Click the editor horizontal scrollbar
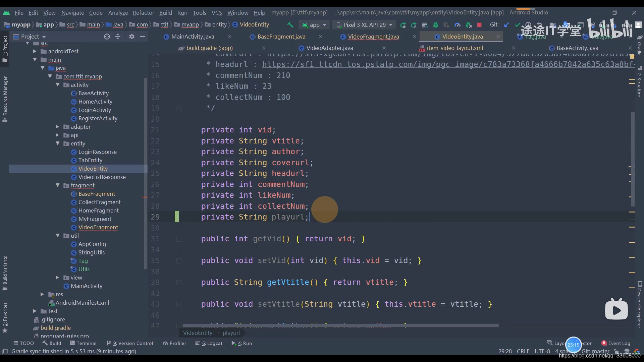The image size is (644, 362). pos(340,325)
